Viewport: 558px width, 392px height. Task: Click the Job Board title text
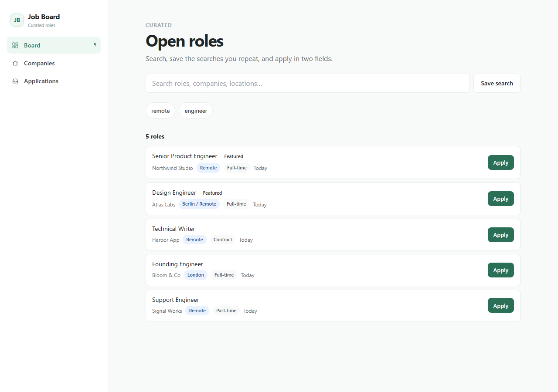click(x=44, y=17)
